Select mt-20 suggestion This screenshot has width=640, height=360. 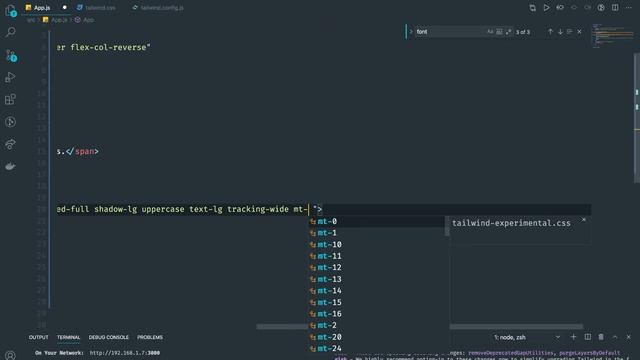click(x=377, y=337)
